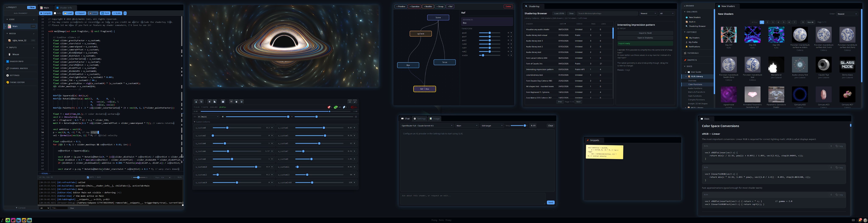Switch to the Usage tab in Chat panel
Image resolution: width=868 pixels, height=223 pixels.
point(435,119)
